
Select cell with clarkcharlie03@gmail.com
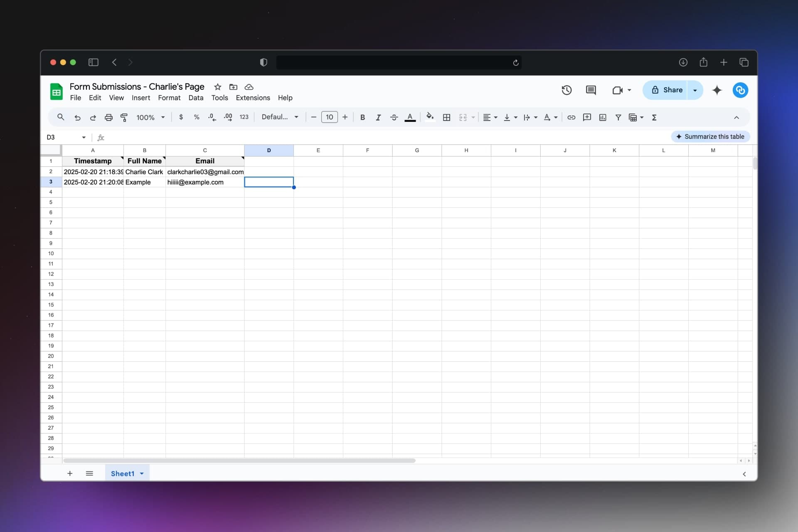tap(205, 172)
